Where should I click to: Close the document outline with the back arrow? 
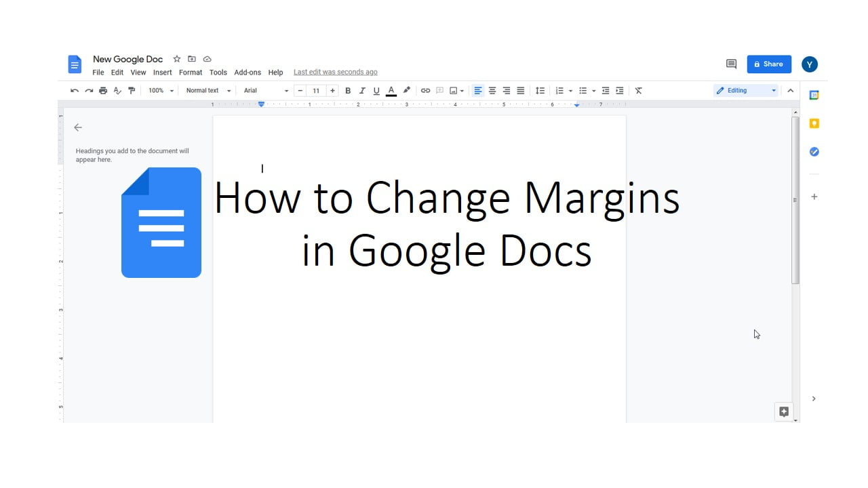pos(78,127)
